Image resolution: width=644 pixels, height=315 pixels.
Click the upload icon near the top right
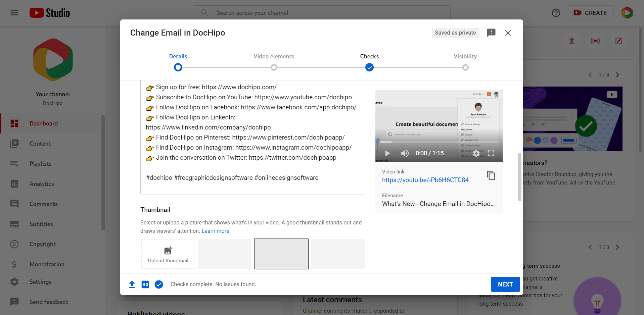click(572, 41)
